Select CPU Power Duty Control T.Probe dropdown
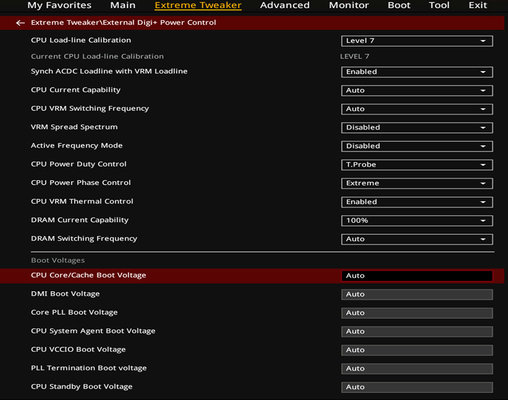Screen dimensions: 508x400 417,165
